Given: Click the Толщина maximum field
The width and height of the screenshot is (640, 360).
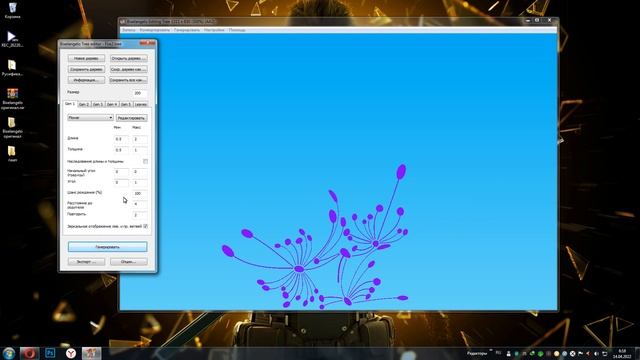Looking at the screenshot, I should tap(140, 150).
